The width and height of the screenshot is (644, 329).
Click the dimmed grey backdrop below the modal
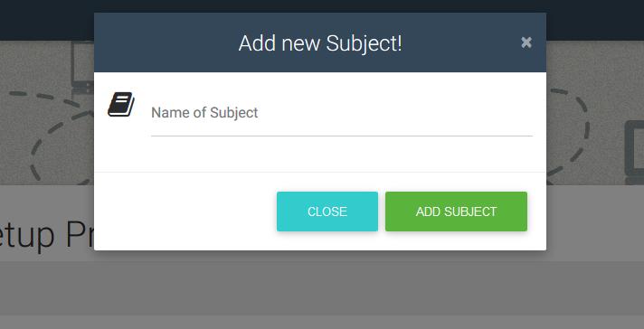click(x=320, y=288)
